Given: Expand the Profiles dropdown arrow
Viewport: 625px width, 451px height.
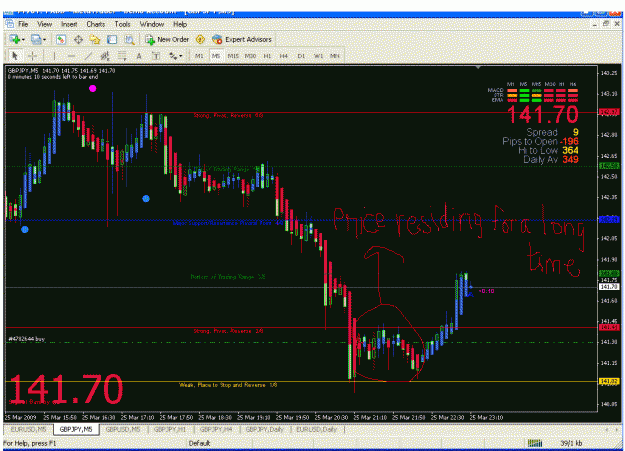Looking at the screenshot, I should 44,39.
